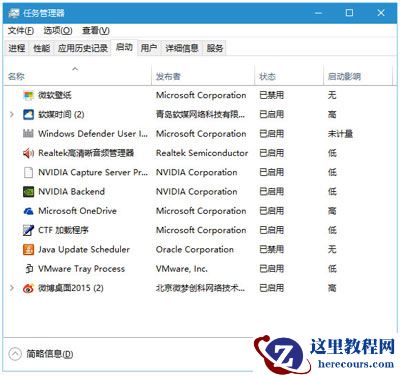Click the CTF 加载程序 pen icon
400x376 pixels.
pyautogui.click(x=28, y=230)
